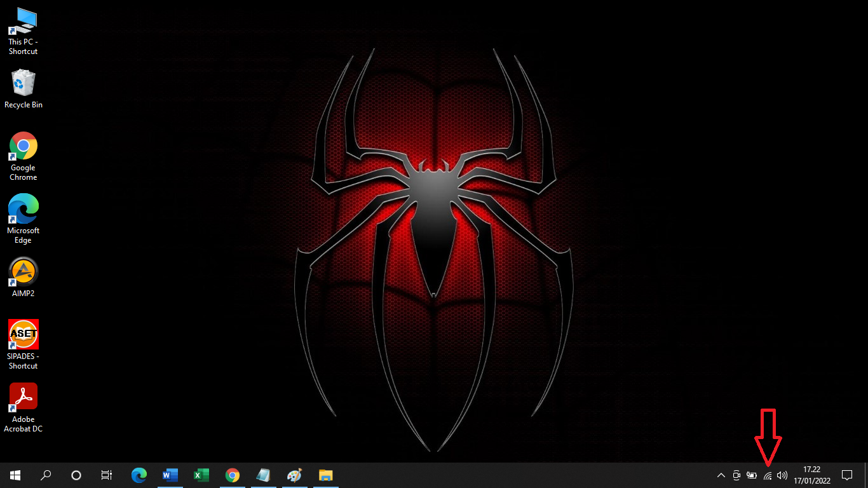The height and width of the screenshot is (488, 868).
Task: Switch to Paint in the taskbar
Action: (294, 475)
